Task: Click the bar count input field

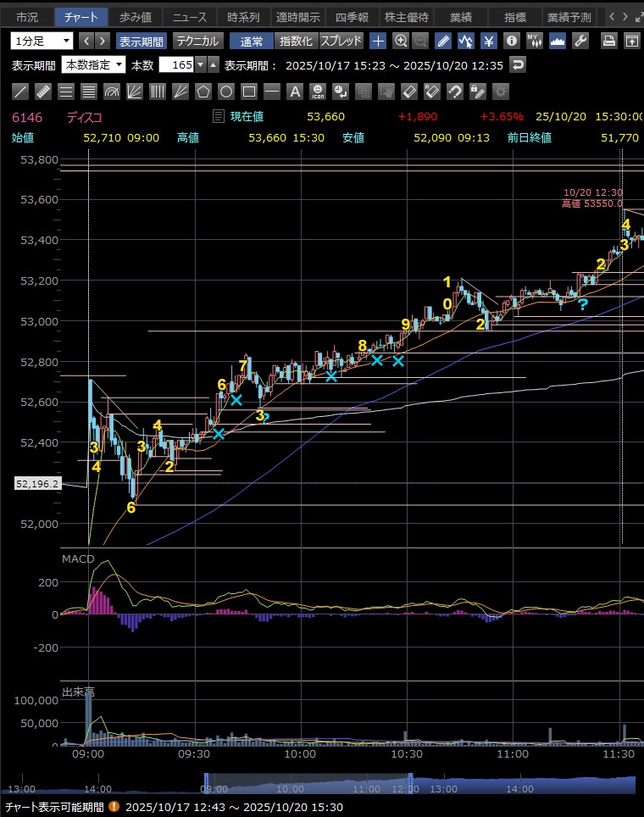Action: tap(176, 65)
